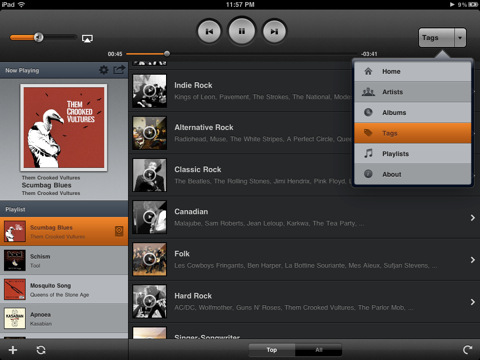Skip to the next track
480x360 pixels.
(x=274, y=31)
